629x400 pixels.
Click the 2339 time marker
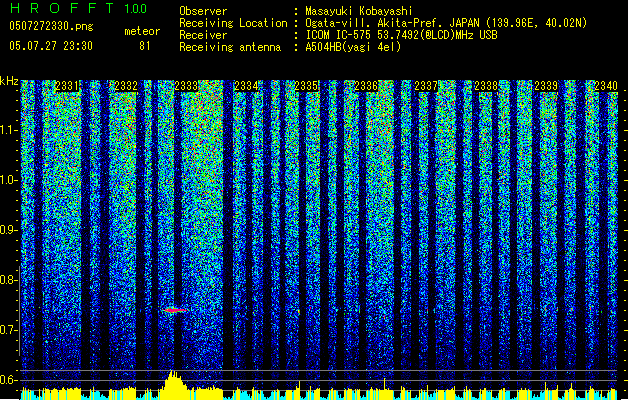coord(546,86)
